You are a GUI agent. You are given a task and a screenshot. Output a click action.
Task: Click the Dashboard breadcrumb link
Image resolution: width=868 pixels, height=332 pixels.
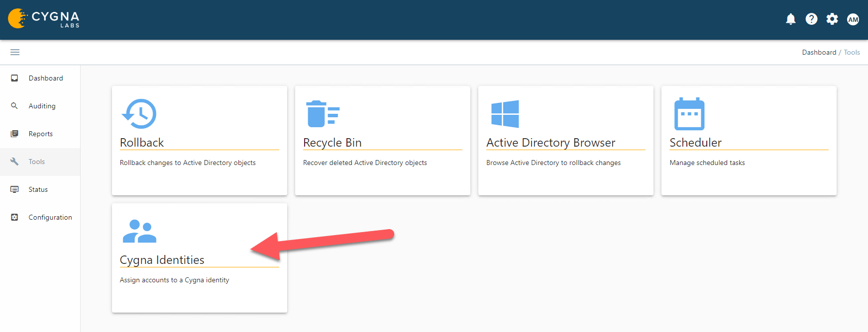[x=819, y=52]
